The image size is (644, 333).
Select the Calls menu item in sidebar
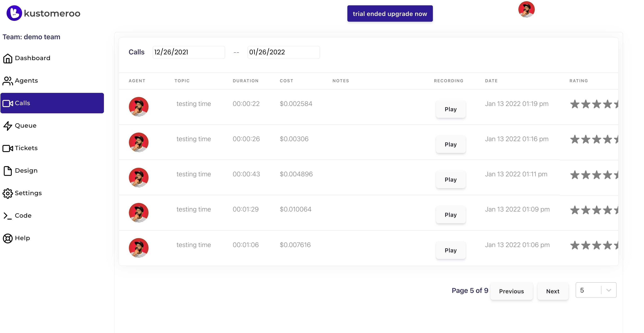52,103
